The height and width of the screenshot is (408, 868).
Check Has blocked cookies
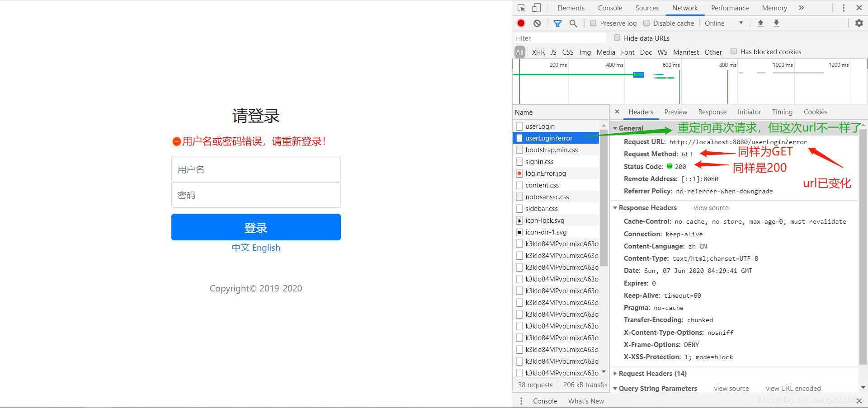point(734,52)
